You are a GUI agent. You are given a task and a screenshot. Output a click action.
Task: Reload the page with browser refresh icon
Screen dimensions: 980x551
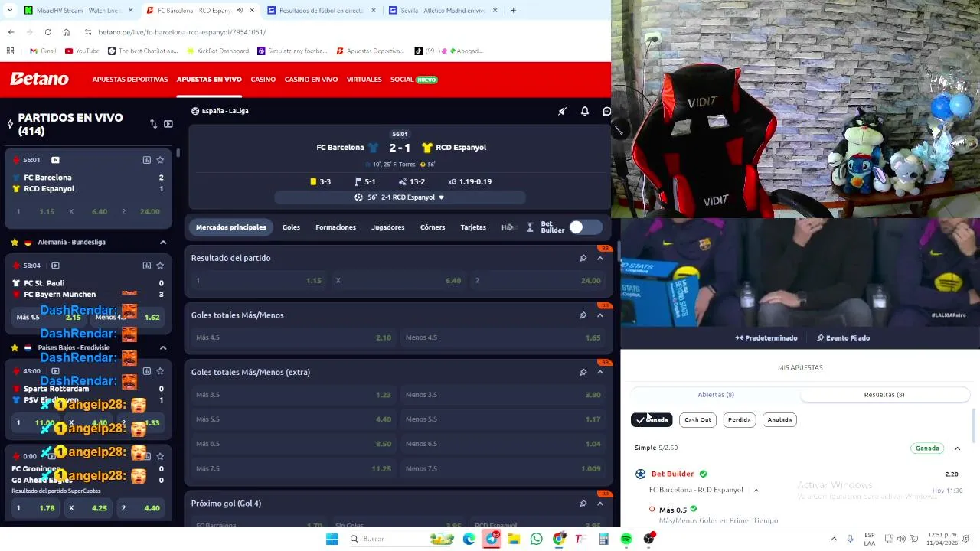click(x=47, y=32)
